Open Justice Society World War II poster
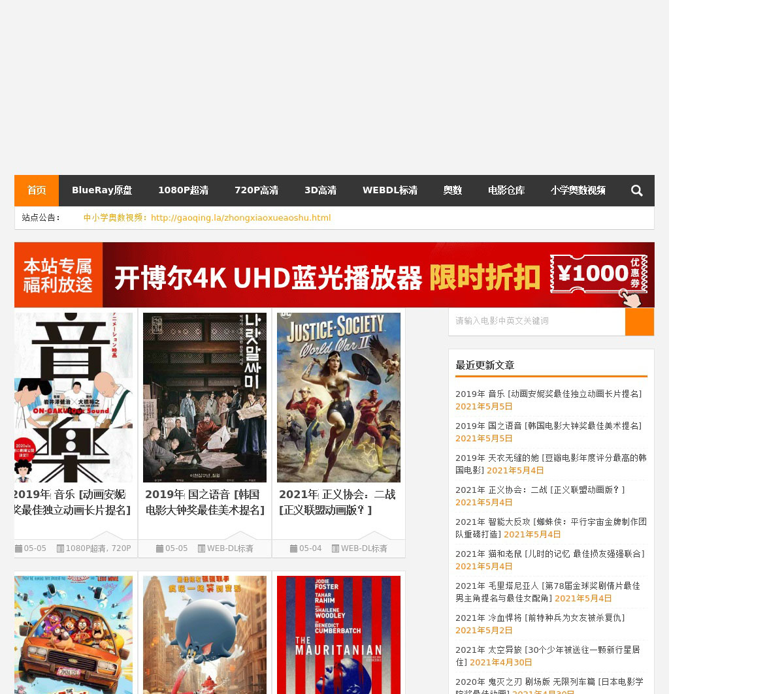Screen dimensions: 784x694 [338, 398]
